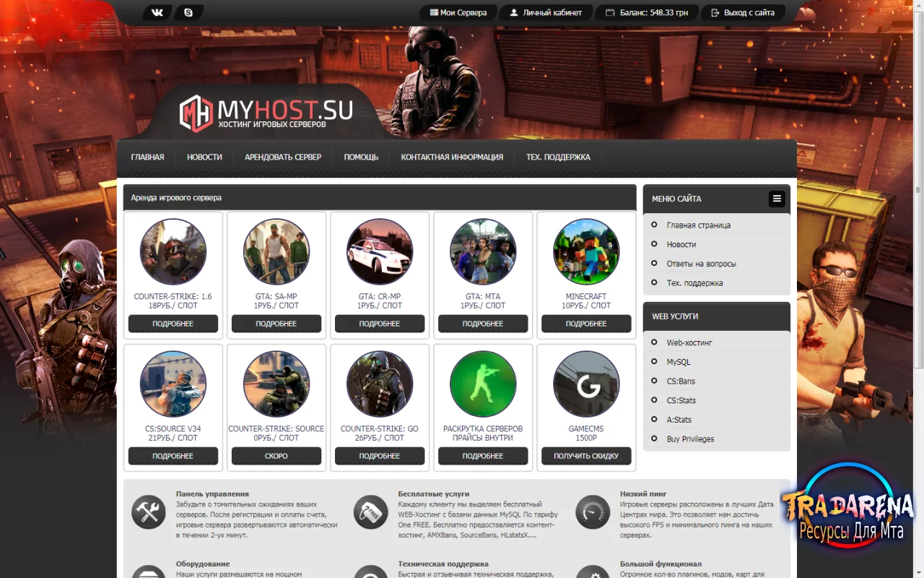Click the low ping gauge icon
This screenshot has width=924, height=578.
tap(593, 512)
